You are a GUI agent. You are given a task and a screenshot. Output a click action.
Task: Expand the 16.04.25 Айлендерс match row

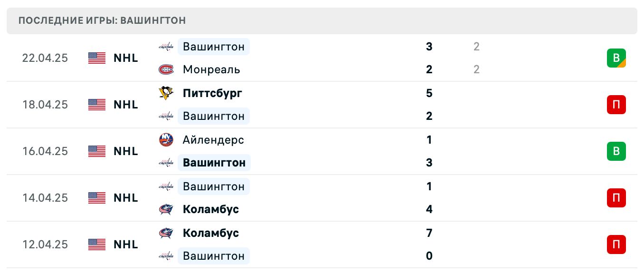(332, 151)
